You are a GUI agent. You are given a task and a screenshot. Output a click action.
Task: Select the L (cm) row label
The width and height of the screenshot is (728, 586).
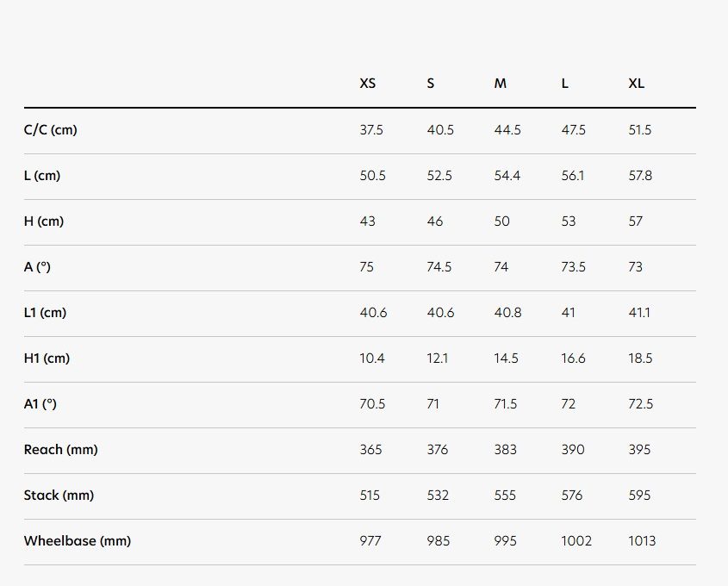click(x=42, y=176)
